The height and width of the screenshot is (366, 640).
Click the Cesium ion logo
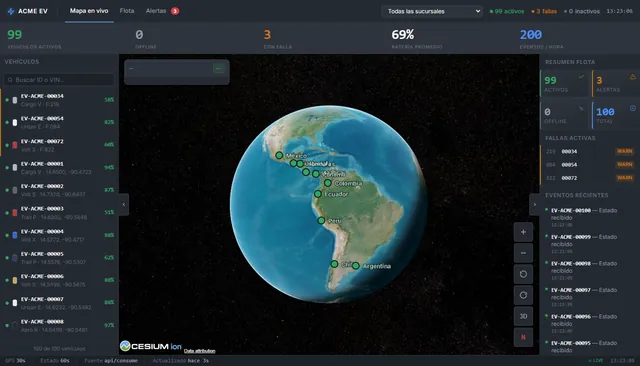click(151, 346)
